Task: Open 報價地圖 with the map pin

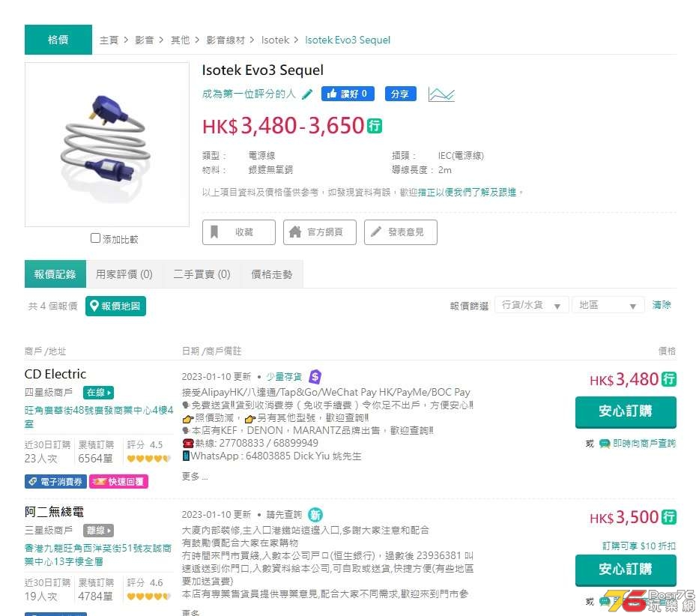Action: [x=115, y=306]
